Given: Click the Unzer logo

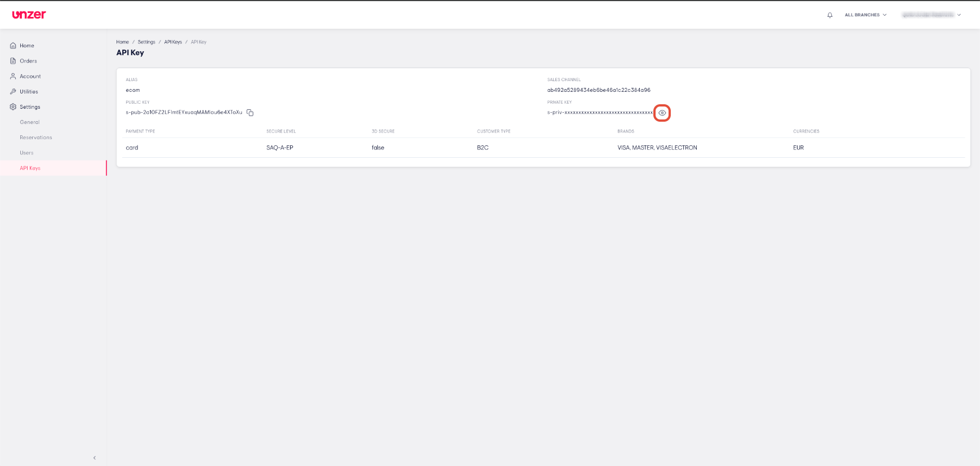Looking at the screenshot, I should coord(29,15).
